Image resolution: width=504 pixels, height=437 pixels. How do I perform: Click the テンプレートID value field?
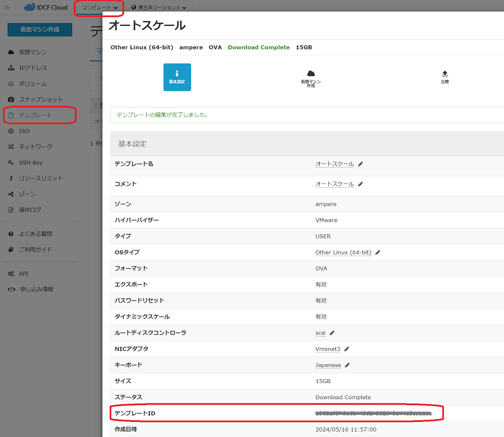click(x=374, y=413)
